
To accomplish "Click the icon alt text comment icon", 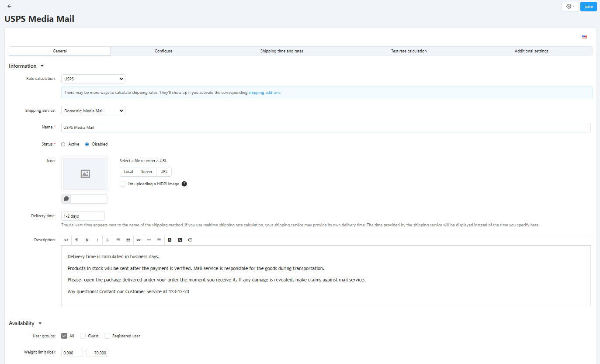I will point(66,199).
